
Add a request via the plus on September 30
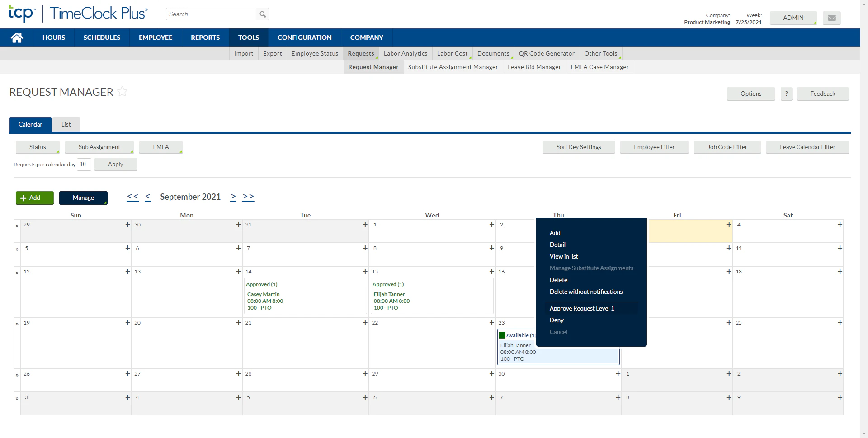(618, 374)
